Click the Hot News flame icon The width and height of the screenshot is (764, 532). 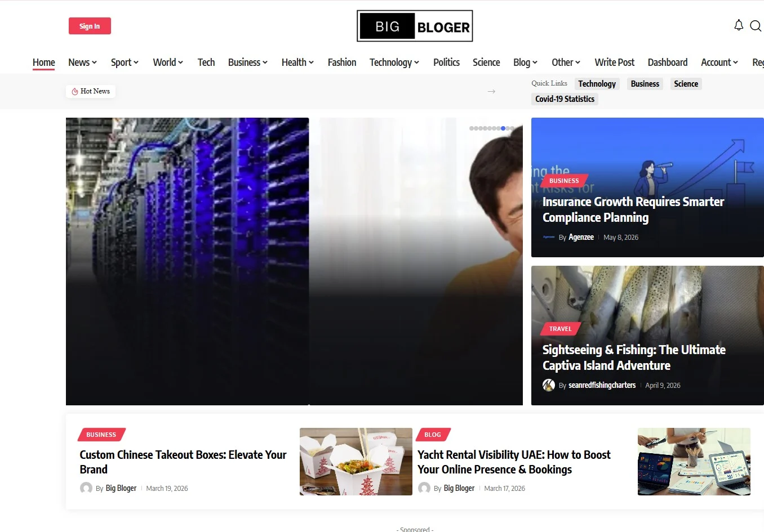(x=75, y=91)
